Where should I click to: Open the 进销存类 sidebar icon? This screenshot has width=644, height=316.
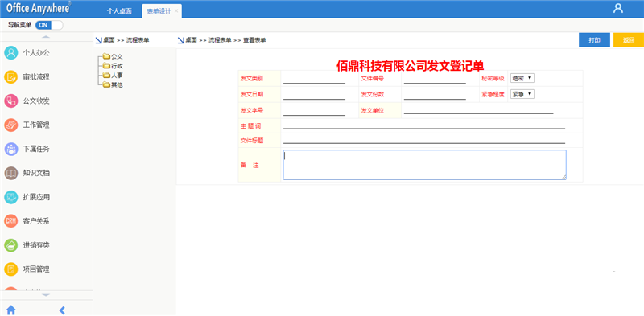(11, 245)
